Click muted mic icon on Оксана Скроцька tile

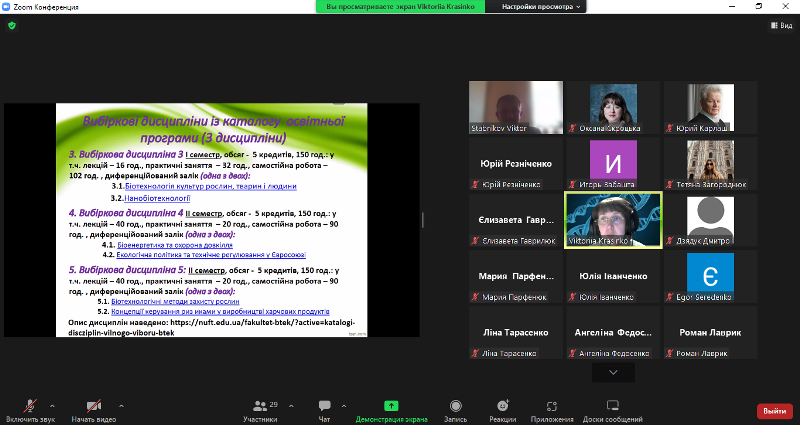(x=573, y=129)
